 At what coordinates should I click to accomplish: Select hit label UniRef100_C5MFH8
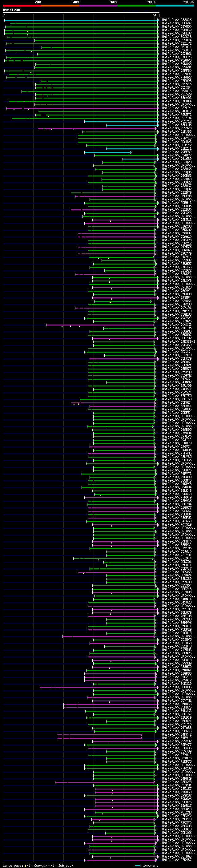tap(177, 196)
